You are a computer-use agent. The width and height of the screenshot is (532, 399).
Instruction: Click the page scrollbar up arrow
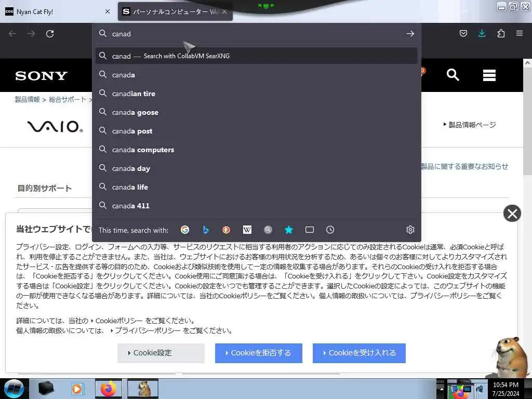coord(528,63)
